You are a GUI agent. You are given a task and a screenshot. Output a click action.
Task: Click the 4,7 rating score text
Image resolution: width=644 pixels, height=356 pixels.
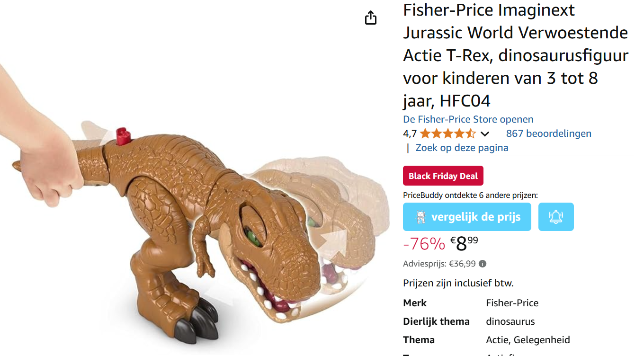pos(409,133)
